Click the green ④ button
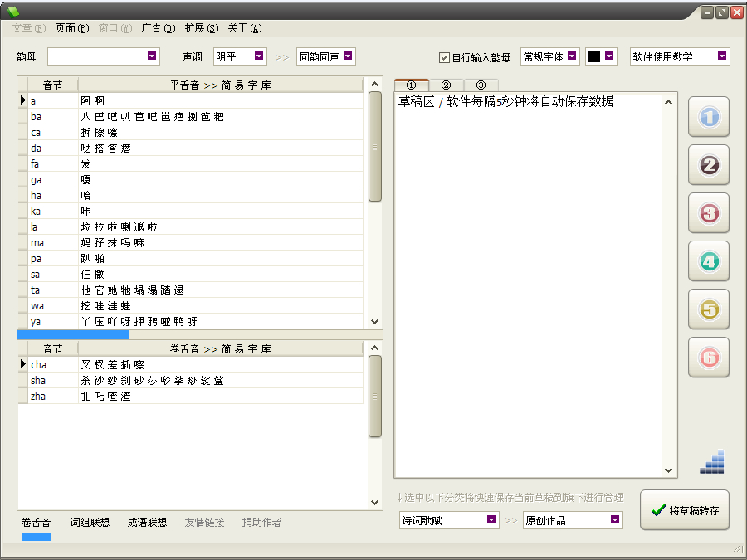Image resolution: width=747 pixels, height=560 pixels. point(709,261)
